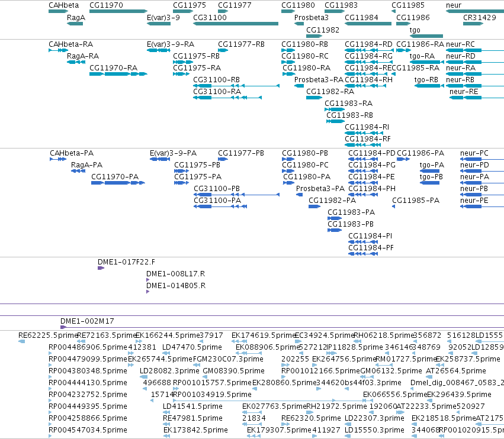Click the Prosbeta3-RA transcript label
The image size is (504, 439).
(x=319, y=80)
